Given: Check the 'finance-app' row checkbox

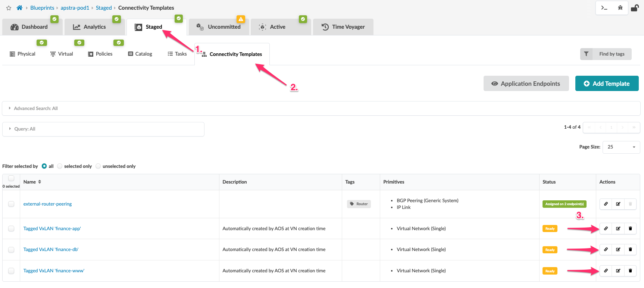Looking at the screenshot, I should point(11,229).
